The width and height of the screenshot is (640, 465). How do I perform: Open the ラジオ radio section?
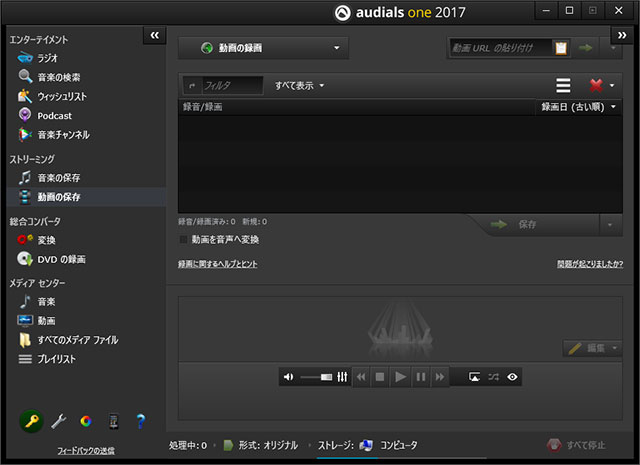[38, 58]
